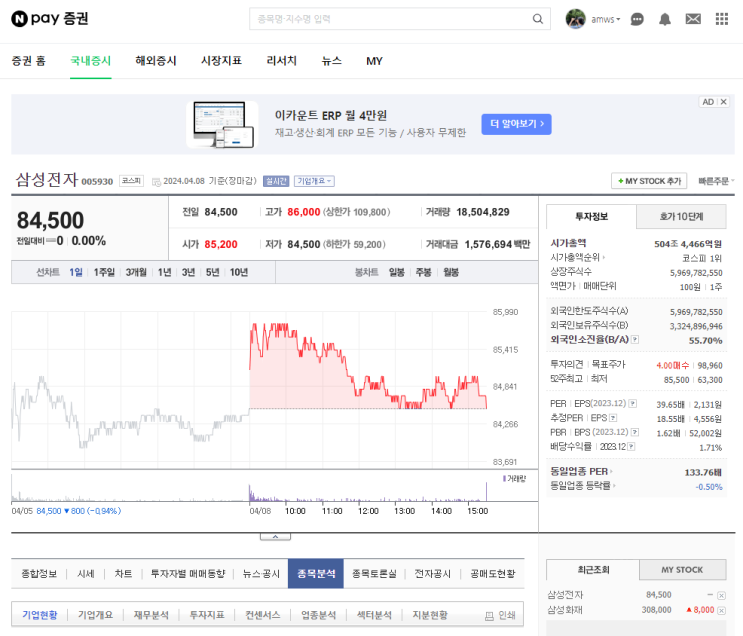
Task: Switch to the MY STOCK tab
Action: (682, 570)
